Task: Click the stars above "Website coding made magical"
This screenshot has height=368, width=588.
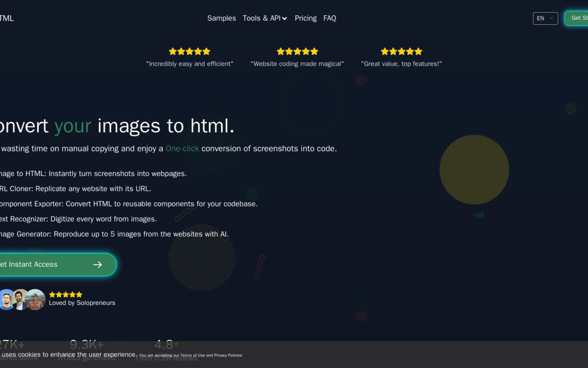Action: (x=297, y=51)
